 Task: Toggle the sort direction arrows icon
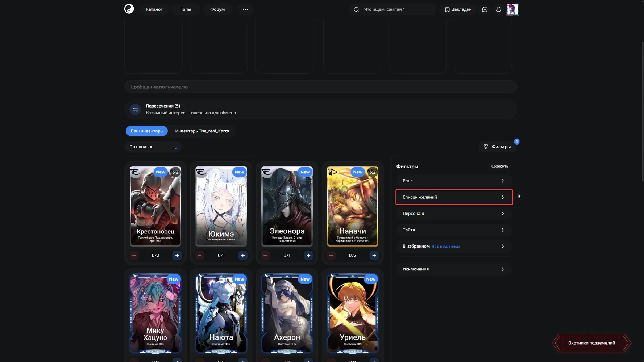pos(175,147)
